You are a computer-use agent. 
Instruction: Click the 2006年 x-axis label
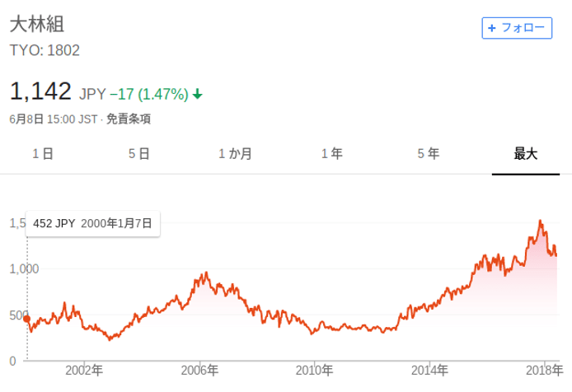click(x=199, y=370)
